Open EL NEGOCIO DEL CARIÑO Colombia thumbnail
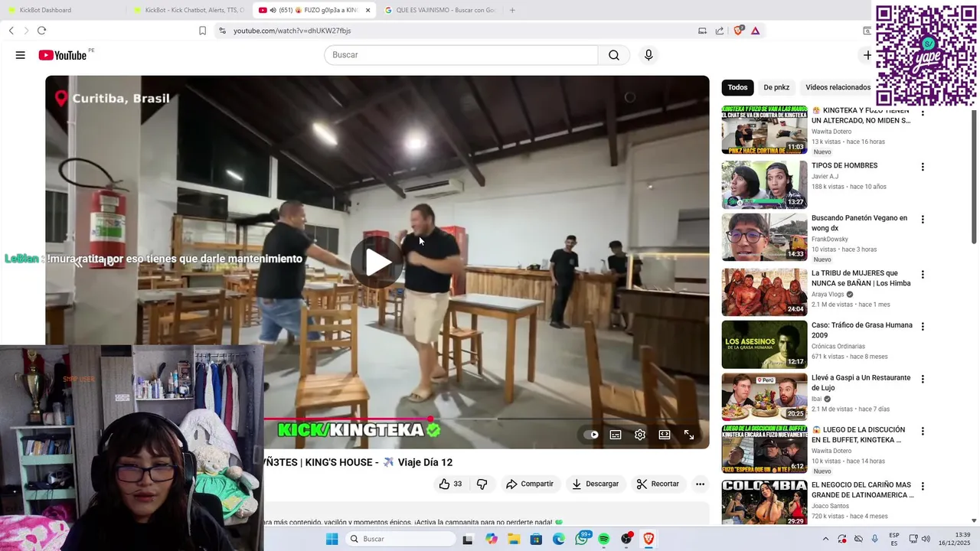 pos(764,503)
